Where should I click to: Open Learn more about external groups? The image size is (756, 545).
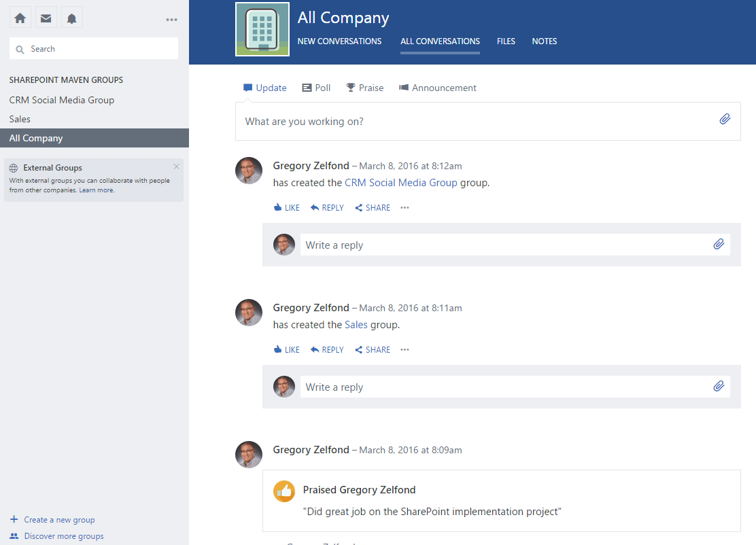97,190
